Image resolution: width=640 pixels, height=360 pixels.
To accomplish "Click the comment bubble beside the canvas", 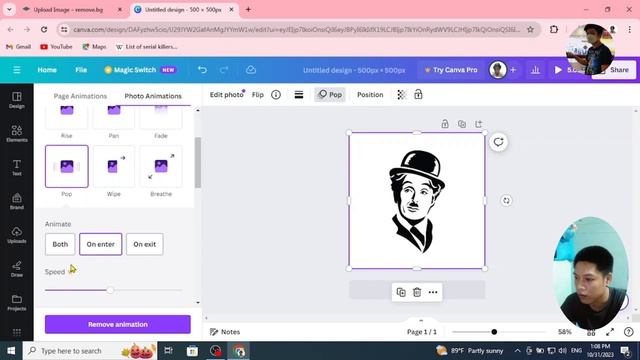I will click(x=498, y=142).
